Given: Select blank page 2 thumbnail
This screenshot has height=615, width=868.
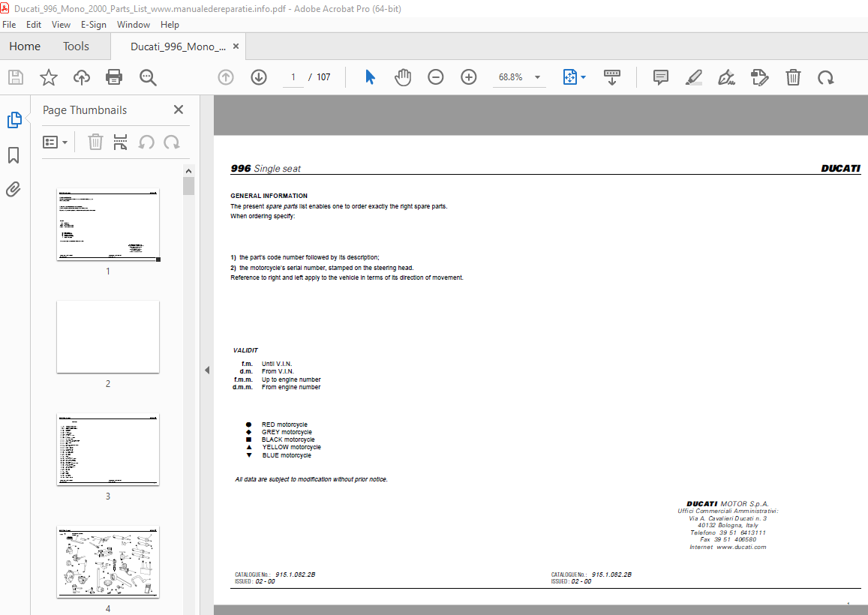Looking at the screenshot, I should click(108, 337).
